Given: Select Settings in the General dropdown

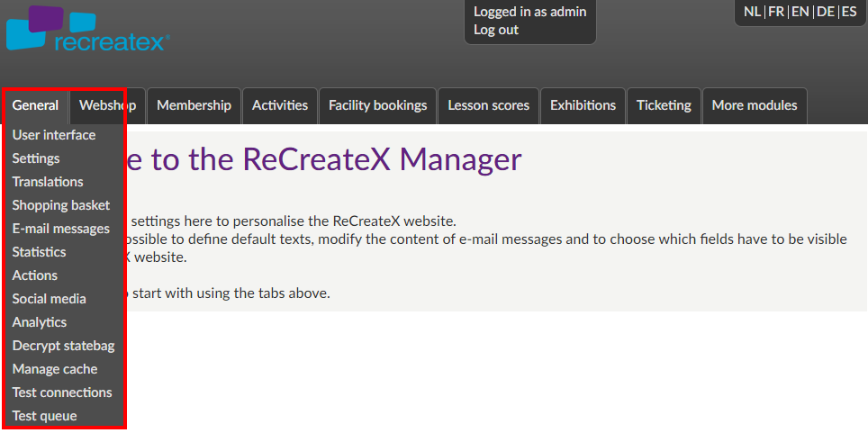Looking at the screenshot, I should click(x=36, y=158).
